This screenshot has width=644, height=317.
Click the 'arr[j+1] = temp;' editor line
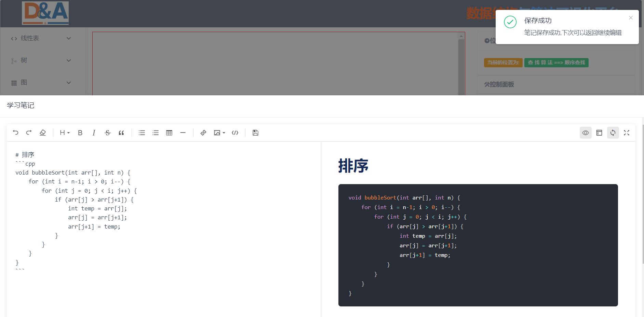pyautogui.click(x=94, y=226)
